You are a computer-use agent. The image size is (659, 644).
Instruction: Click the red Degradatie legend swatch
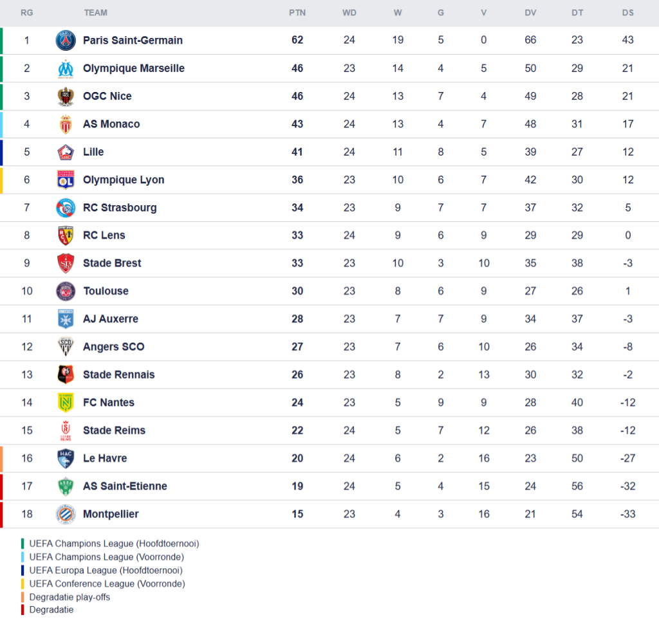pyautogui.click(x=23, y=610)
